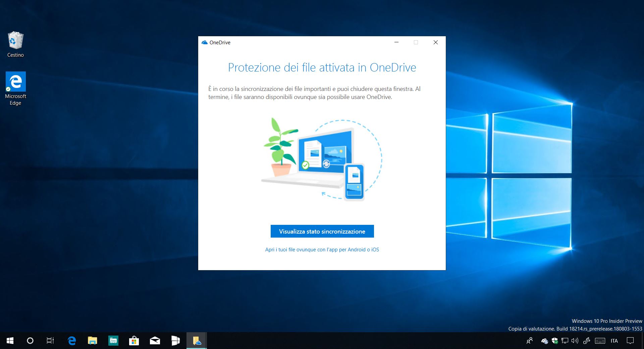Open Mail app from taskbar
Screen dimensions: 644x349
(x=155, y=341)
